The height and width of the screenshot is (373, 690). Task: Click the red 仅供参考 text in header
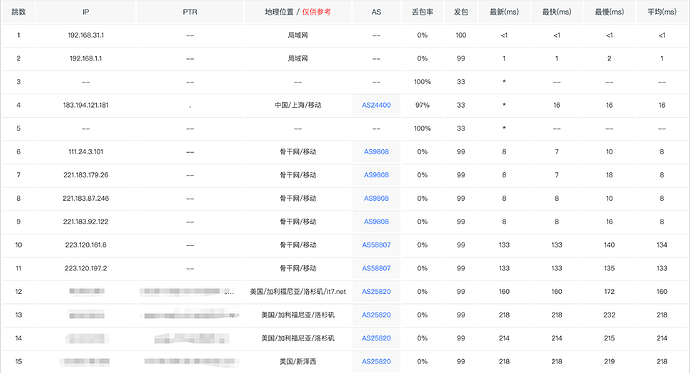click(x=316, y=12)
